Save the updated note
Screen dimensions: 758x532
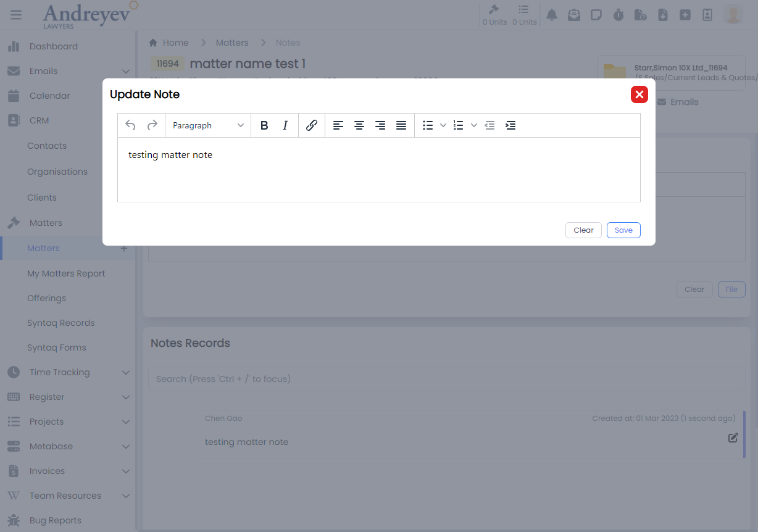pos(623,230)
